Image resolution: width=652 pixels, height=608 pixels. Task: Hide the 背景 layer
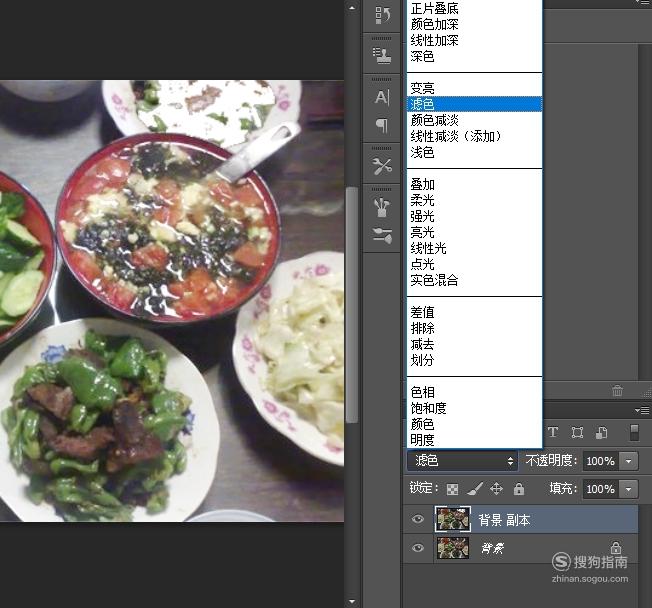(418, 548)
